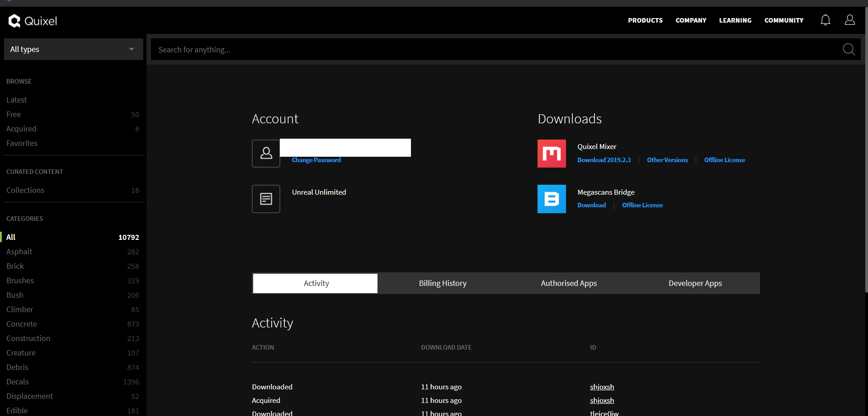
Task: Select the Creature category
Action: tap(73, 353)
